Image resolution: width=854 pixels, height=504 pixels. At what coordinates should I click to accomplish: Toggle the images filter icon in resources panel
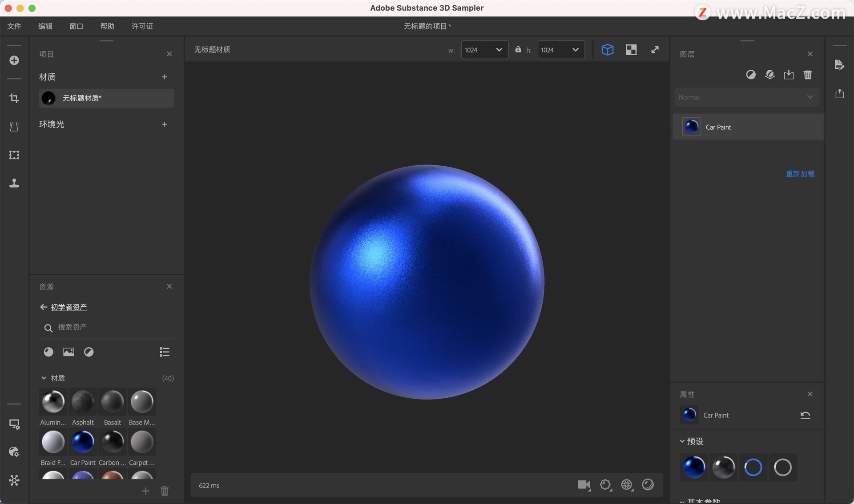click(68, 352)
